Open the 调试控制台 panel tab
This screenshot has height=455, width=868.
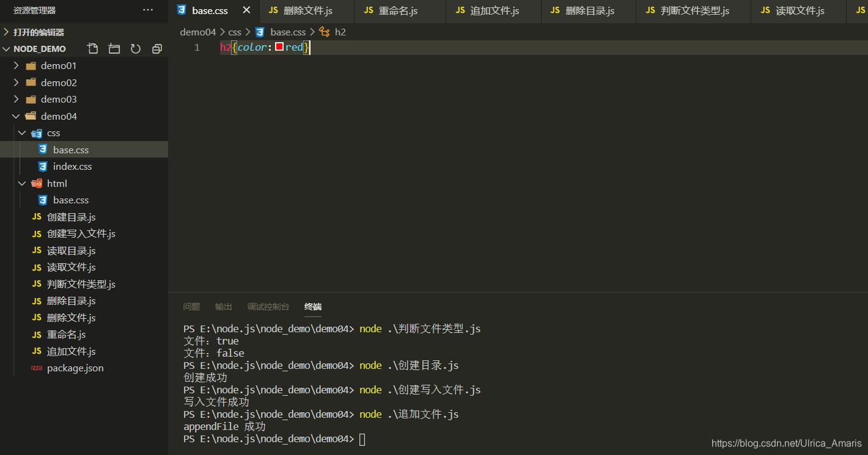pyautogui.click(x=268, y=307)
